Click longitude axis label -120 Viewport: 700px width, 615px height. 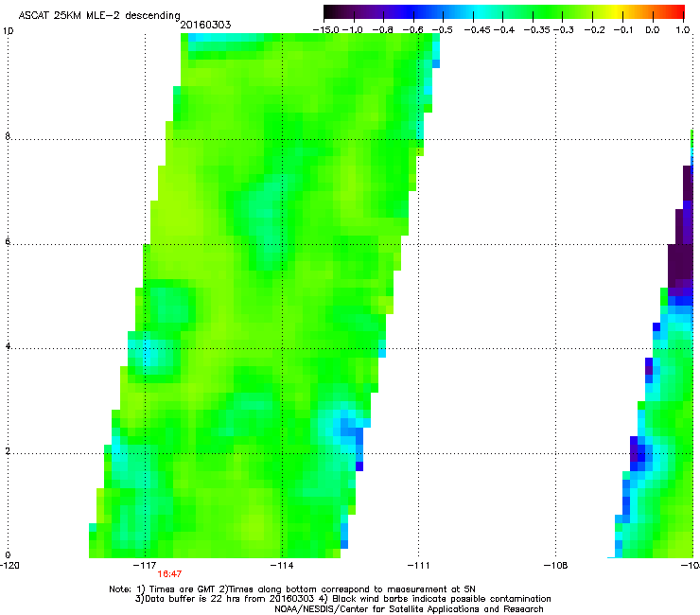[x=9, y=566]
